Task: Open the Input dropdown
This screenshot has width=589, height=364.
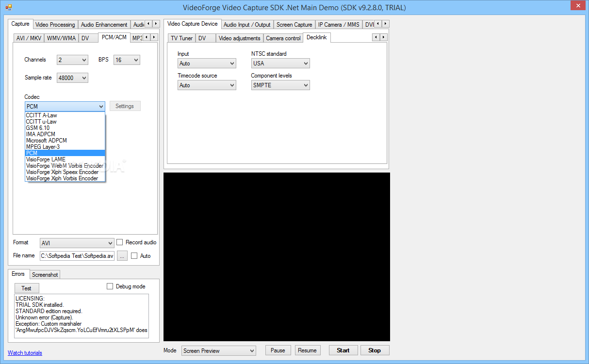Action: (207, 63)
